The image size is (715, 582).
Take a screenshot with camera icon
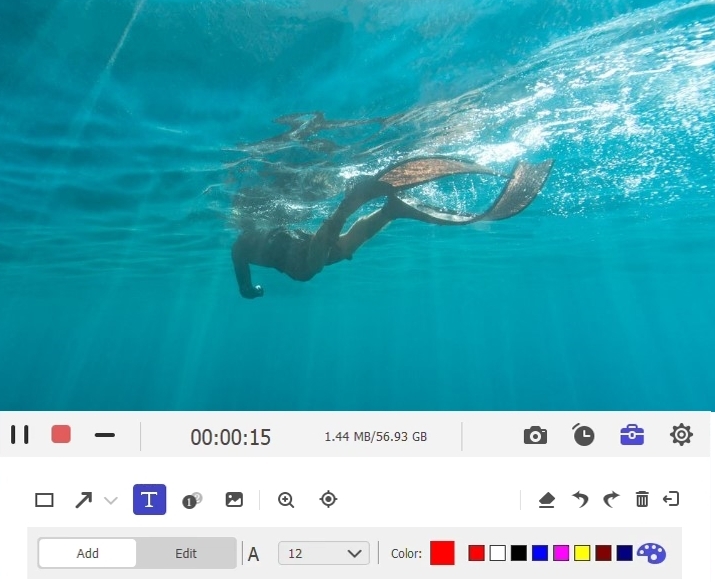coord(535,435)
